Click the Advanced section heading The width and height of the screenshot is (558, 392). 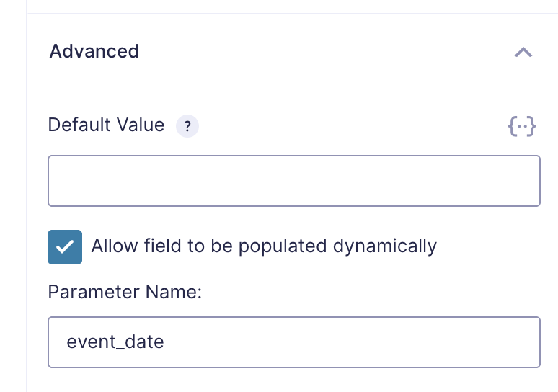[x=94, y=52]
